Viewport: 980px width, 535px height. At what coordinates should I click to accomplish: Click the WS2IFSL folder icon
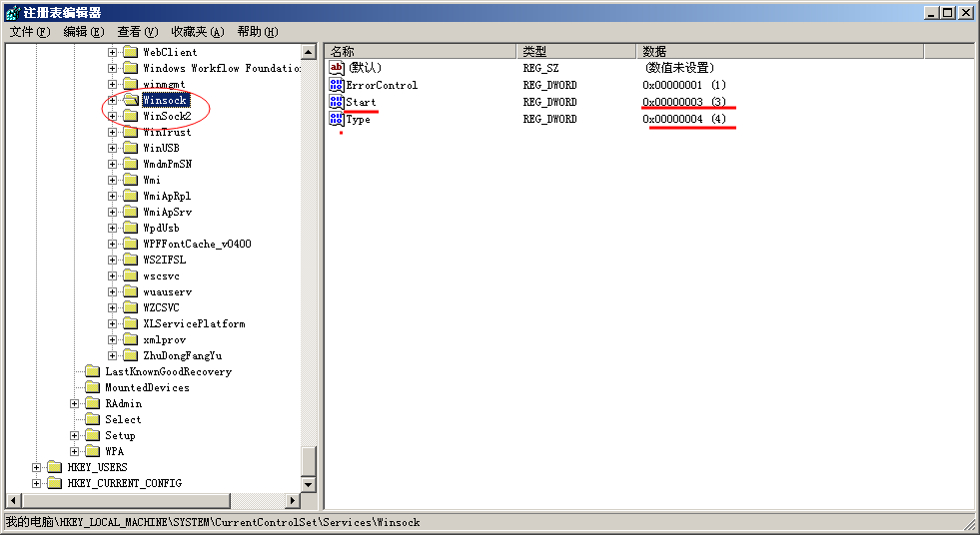[131, 261]
